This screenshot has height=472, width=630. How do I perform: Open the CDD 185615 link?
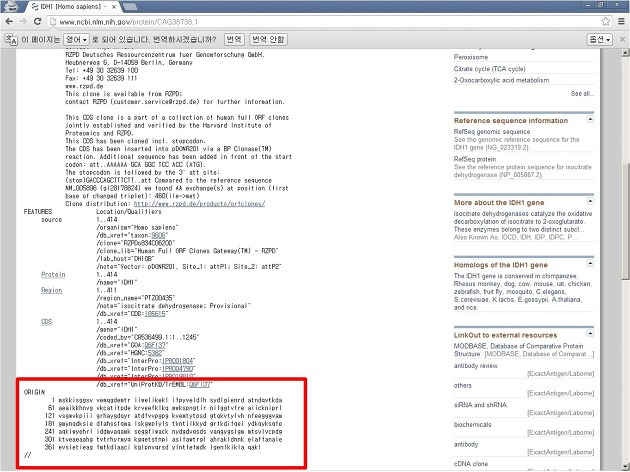[x=155, y=314]
